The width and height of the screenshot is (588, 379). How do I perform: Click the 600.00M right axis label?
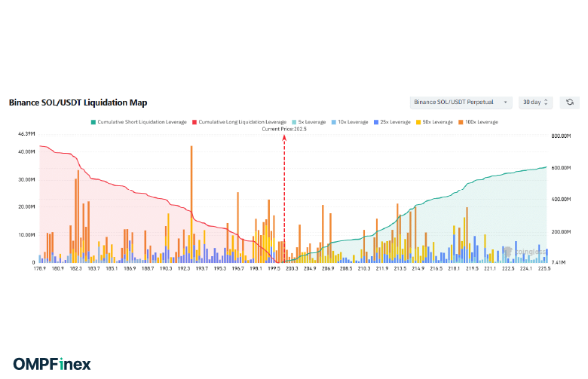tap(561, 167)
